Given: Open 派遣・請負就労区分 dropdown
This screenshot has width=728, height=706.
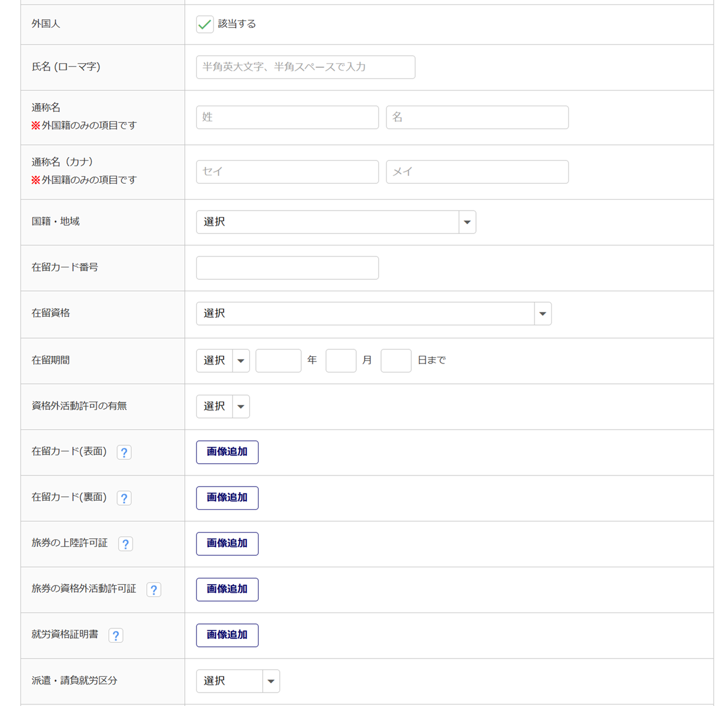Looking at the screenshot, I should [238, 681].
